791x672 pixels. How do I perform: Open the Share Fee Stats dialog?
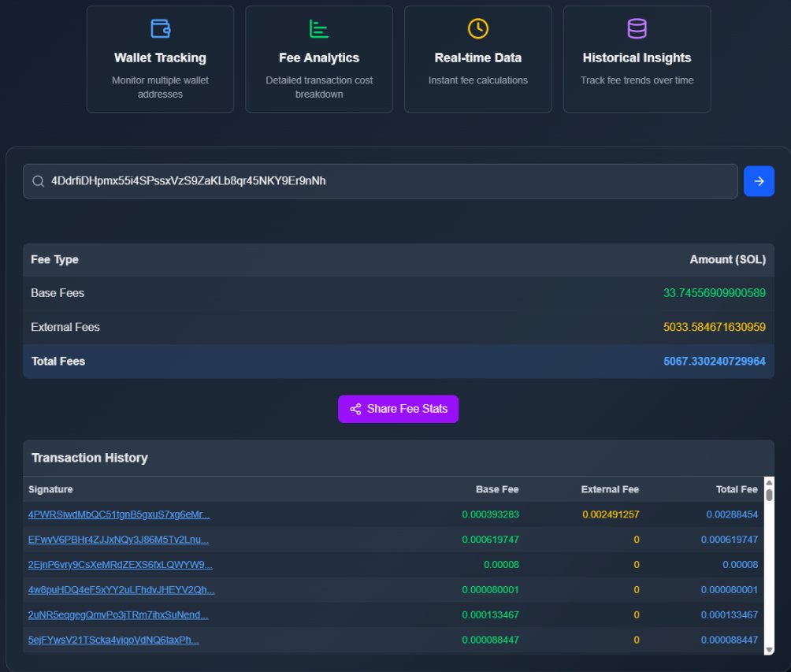[398, 409]
